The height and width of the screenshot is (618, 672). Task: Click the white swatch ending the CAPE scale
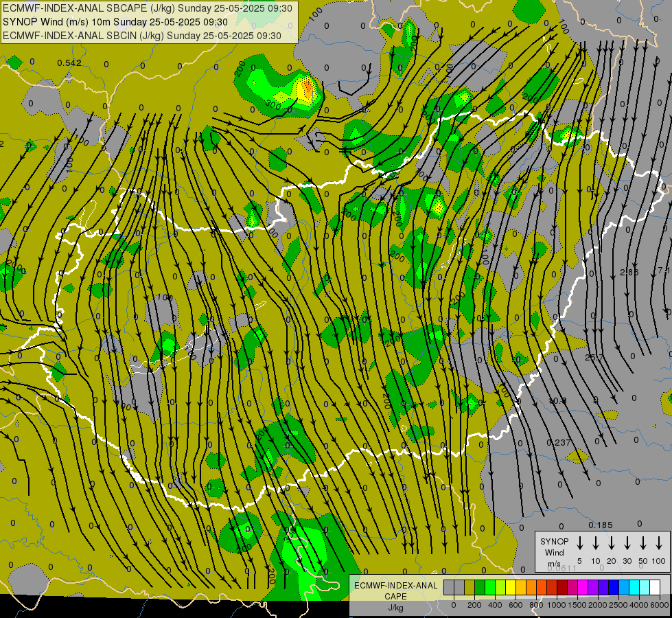pyautogui.click(x=655, y=588)
